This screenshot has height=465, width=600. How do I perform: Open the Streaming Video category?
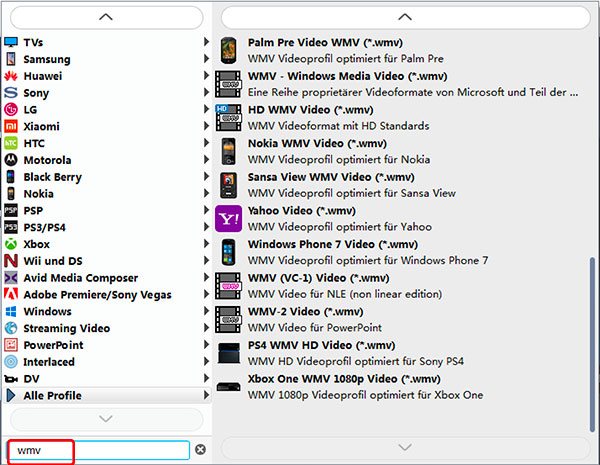click(x=107, y=328)
